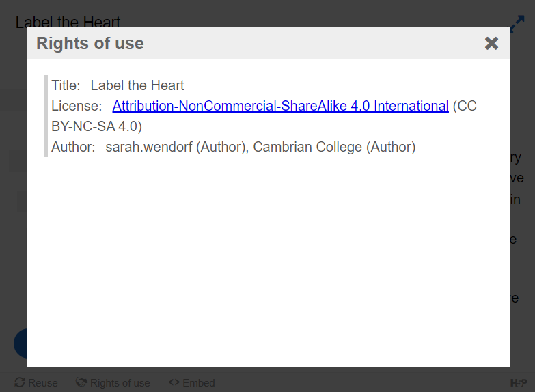Click the Label the Heart page title
Viewport: 535px width, 392px height.
(x=68, y=23)
